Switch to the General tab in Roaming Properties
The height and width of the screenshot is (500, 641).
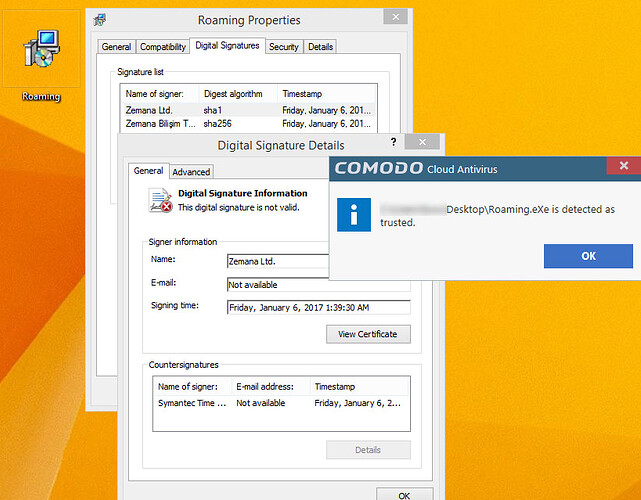[x=117, y=47]
